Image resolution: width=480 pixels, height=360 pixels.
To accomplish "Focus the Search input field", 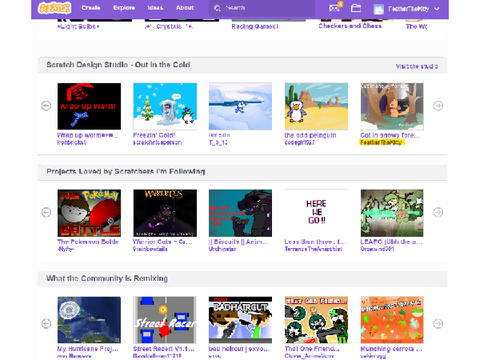I will (x=262, y=8).
